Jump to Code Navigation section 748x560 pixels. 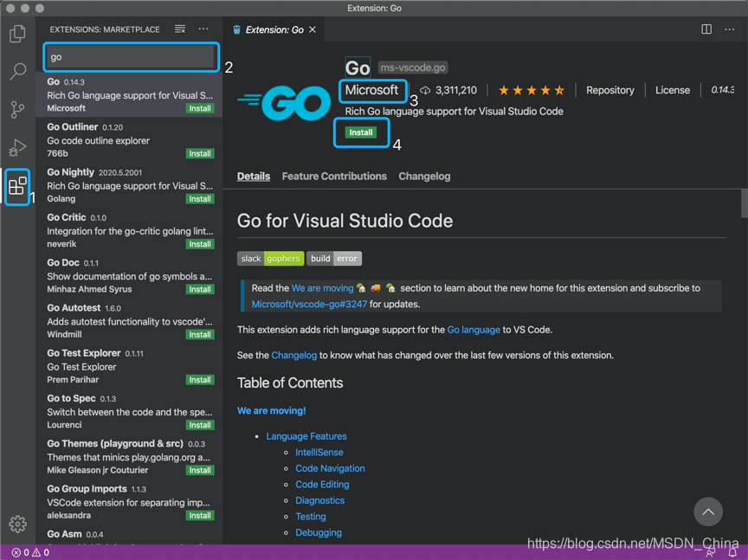[x=330, y=468]
